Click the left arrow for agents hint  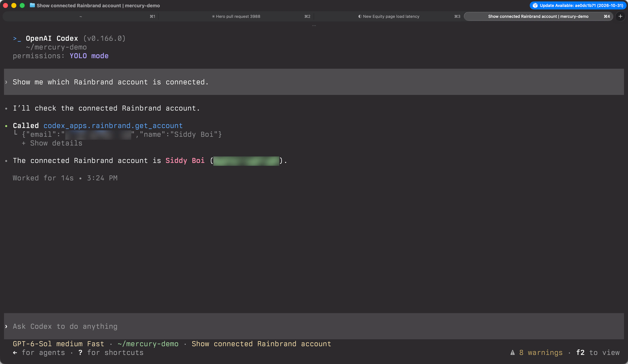15,353
